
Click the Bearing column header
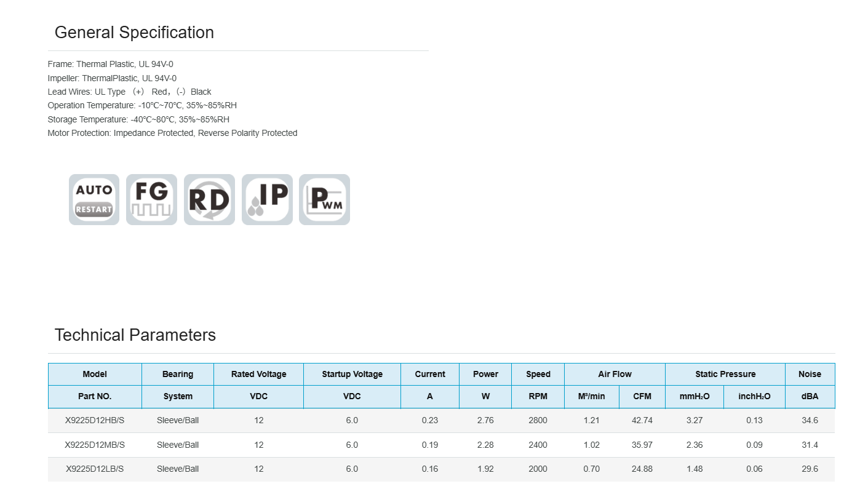click(178, 374)
